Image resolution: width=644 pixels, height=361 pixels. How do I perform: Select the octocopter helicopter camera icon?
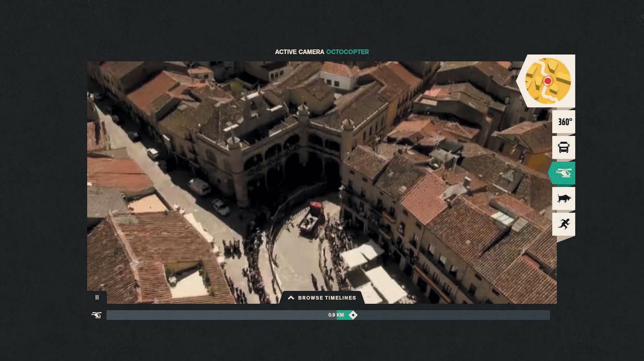click(x=562, y=173)
